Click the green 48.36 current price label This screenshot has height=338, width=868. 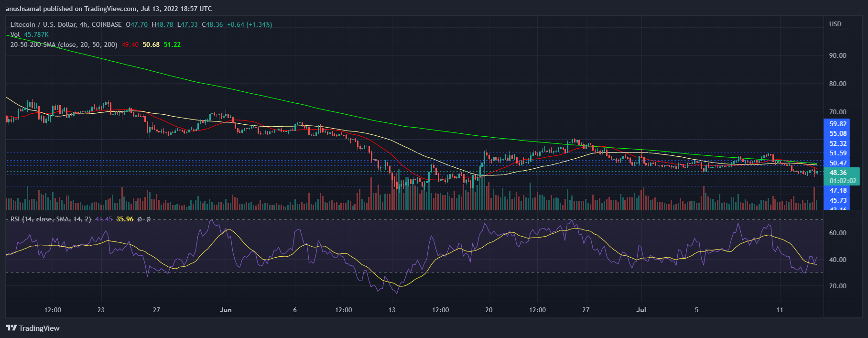[x=838, y=173]
